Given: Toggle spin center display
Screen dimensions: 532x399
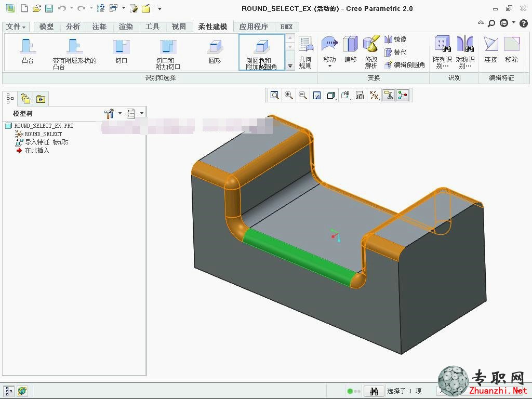Looking at the screenshot, I should coord(403,96).
